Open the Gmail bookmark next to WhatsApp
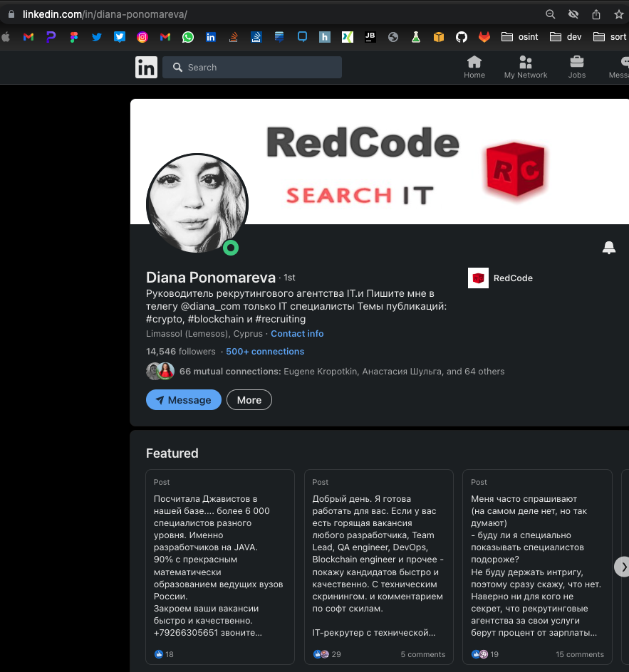 [x=165, y=37]
